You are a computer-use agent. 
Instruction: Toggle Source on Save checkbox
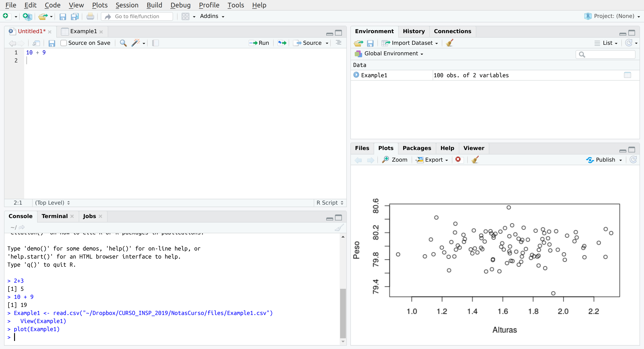64,43
